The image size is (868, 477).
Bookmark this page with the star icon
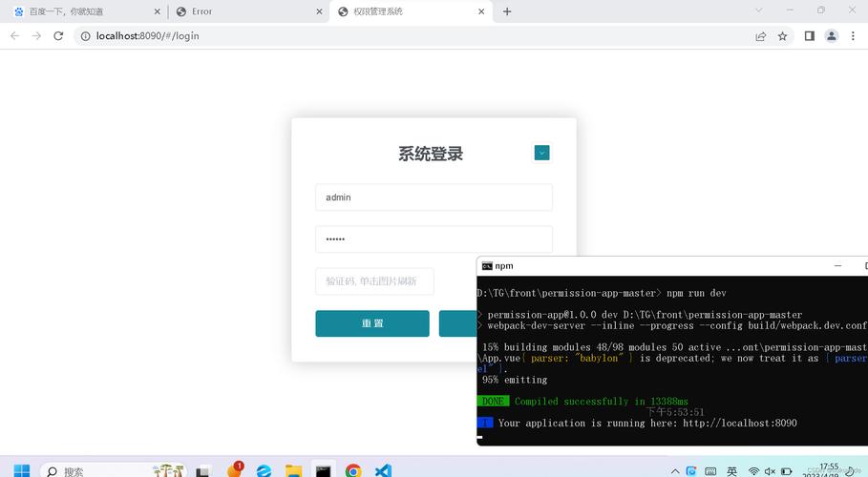(x=782, y=36)
